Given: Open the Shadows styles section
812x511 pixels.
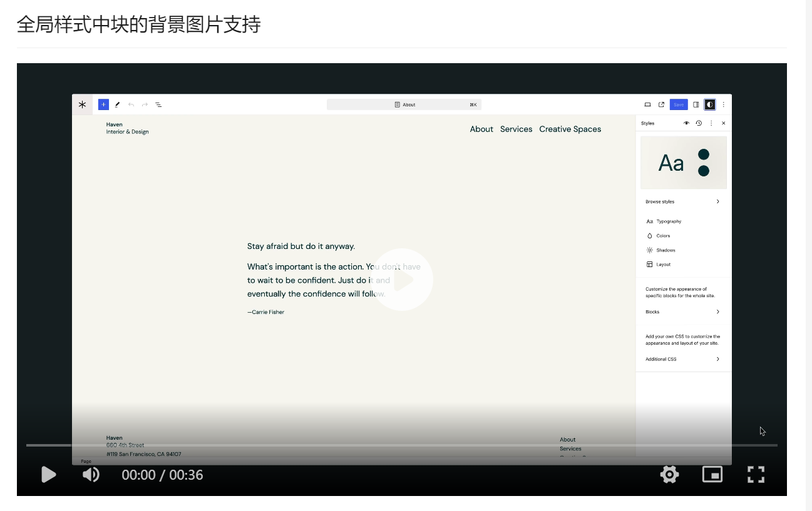Looking at the screenshot, I should tap(665, 250).
